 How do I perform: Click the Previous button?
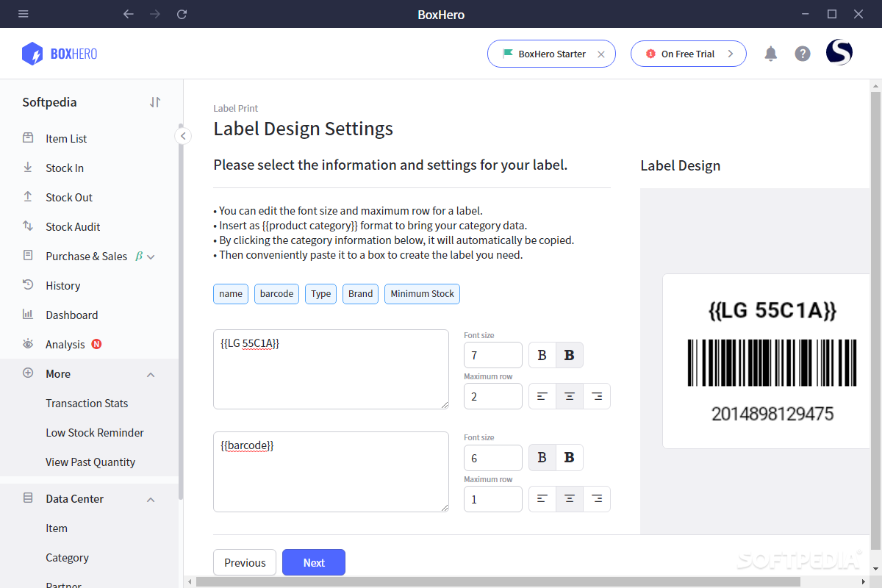coord(245,562)
